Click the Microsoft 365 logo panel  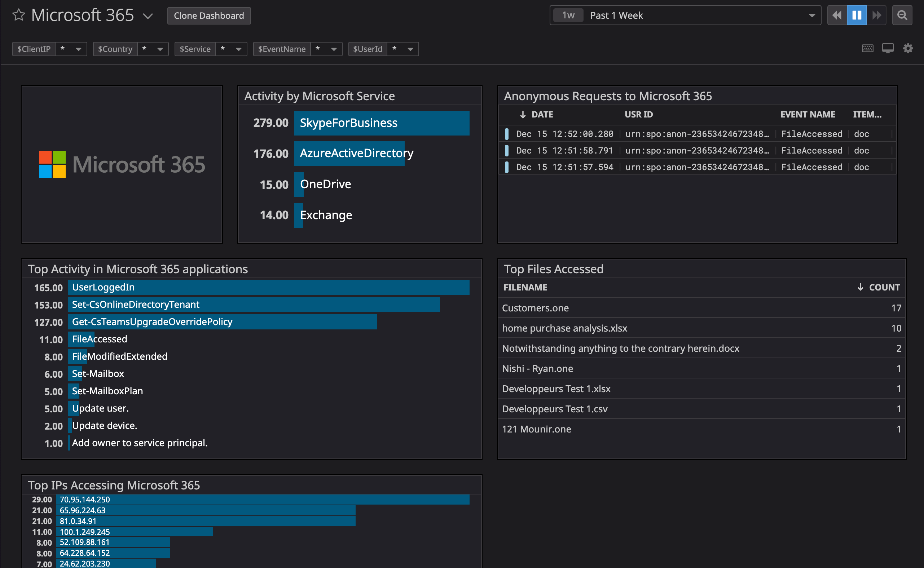pos(121,164)
